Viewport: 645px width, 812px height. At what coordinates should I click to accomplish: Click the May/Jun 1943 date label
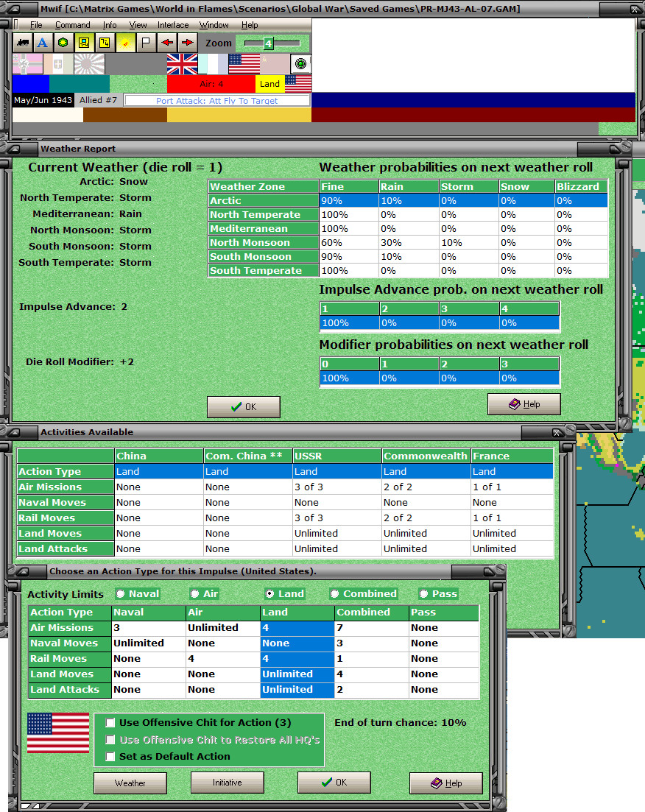(x=43, y=100)
